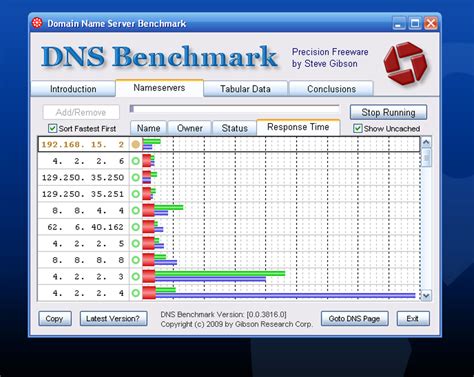Click the status circle for 192.168.15.2
This screenshot has width=474, height=377.
click(135, 144)
